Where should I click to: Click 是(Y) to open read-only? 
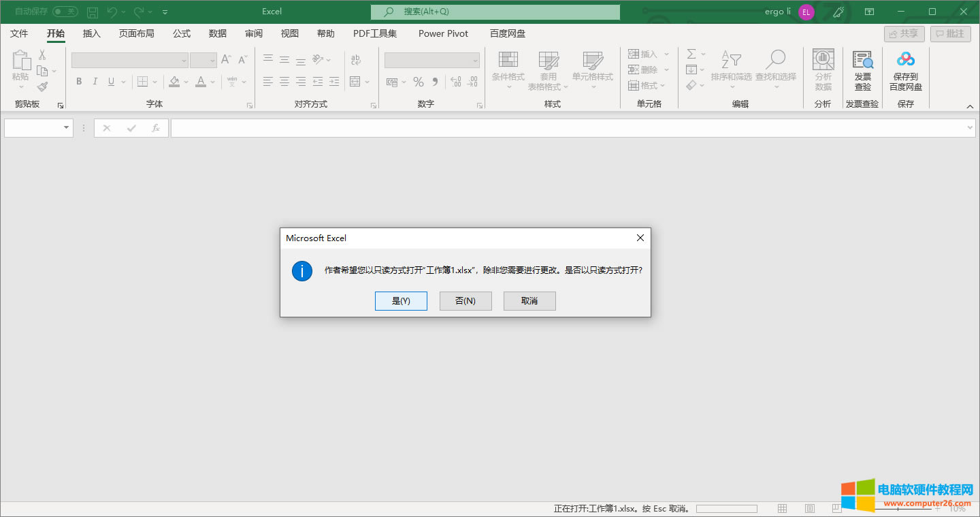click(x=401, y=300)
